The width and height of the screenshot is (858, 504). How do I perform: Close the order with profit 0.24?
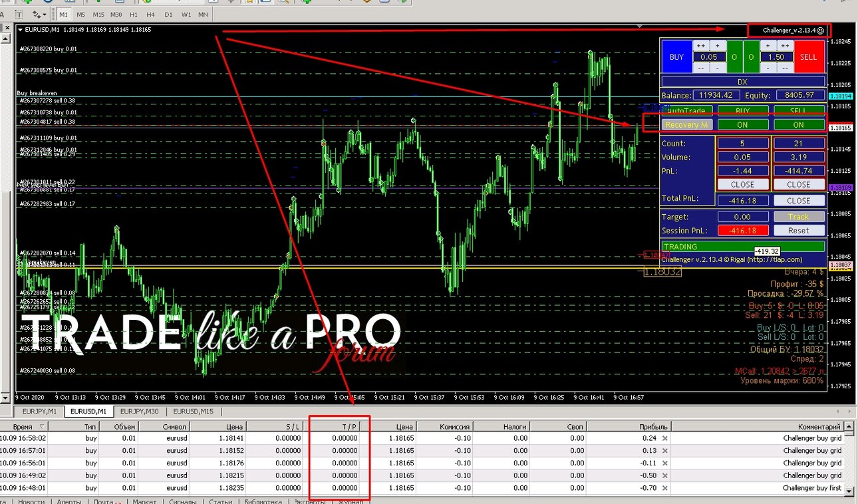[x=665, y=439]
